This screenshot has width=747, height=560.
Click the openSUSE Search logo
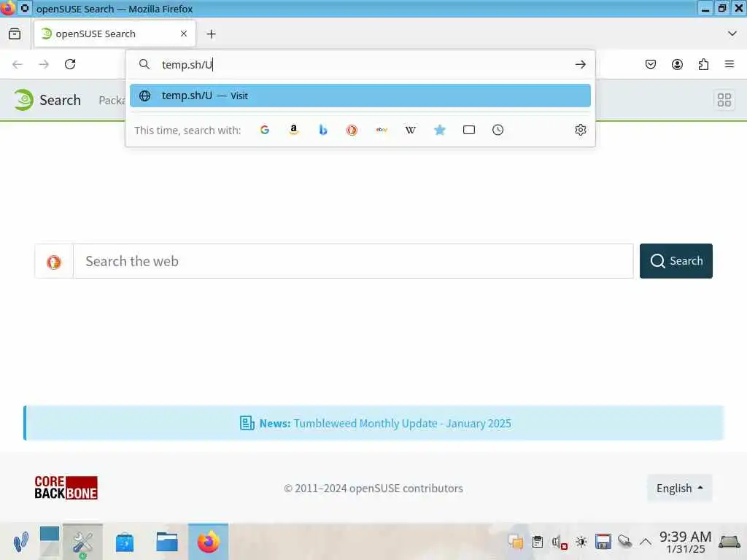point(47,100)
